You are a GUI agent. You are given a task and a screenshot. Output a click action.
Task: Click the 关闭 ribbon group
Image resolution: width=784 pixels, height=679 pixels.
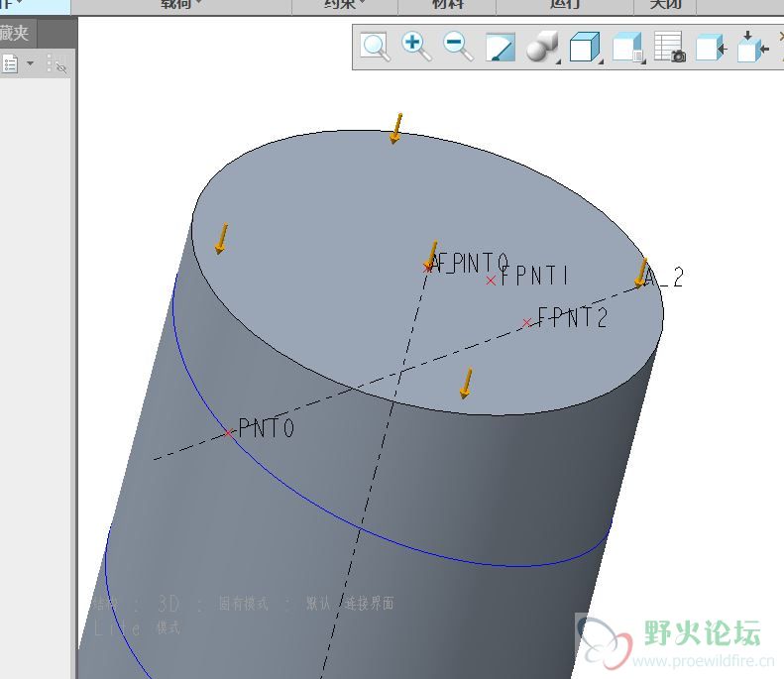(665, 5)
